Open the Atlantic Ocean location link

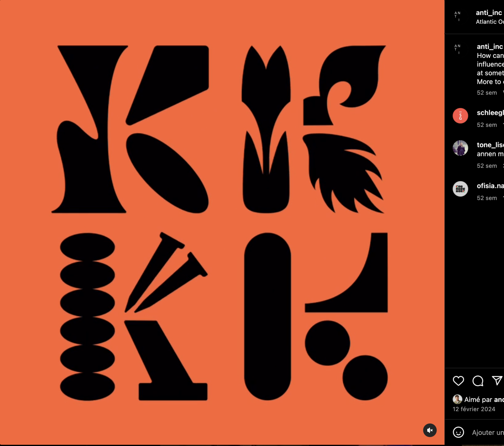coord(490,22)
